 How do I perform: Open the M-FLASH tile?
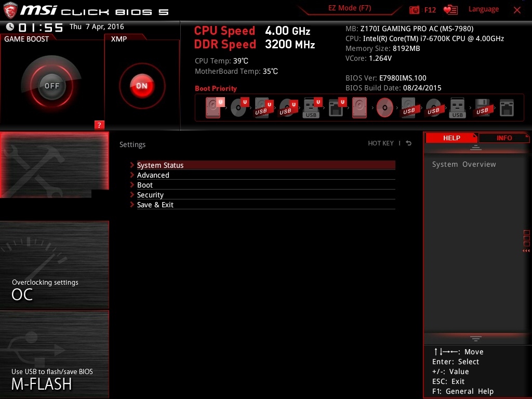[54, 354]
